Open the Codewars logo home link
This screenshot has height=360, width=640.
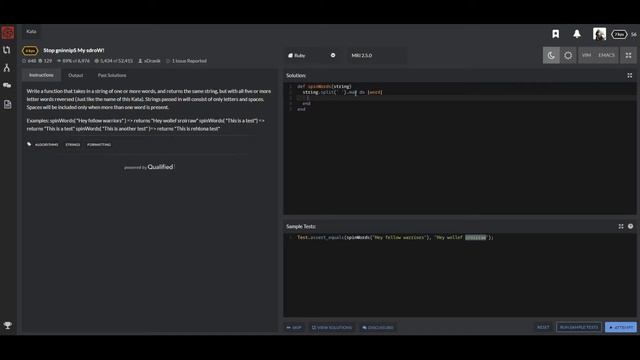point(8,33)
